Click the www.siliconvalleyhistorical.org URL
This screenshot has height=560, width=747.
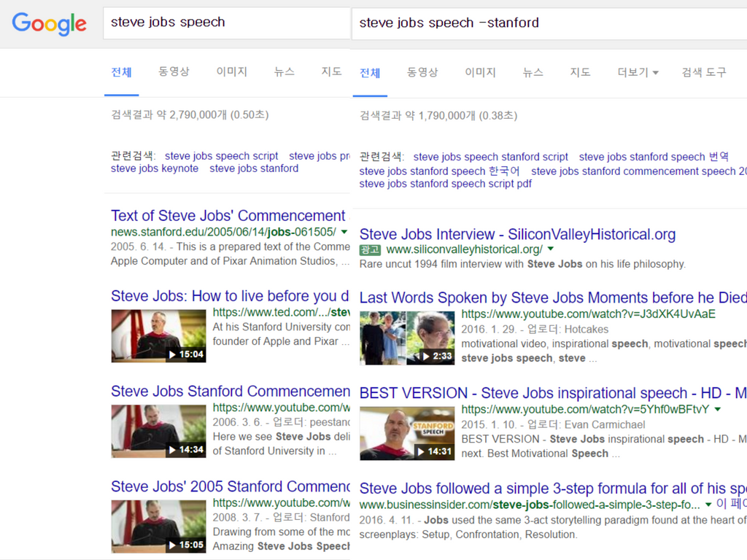(x=464, y=249)
